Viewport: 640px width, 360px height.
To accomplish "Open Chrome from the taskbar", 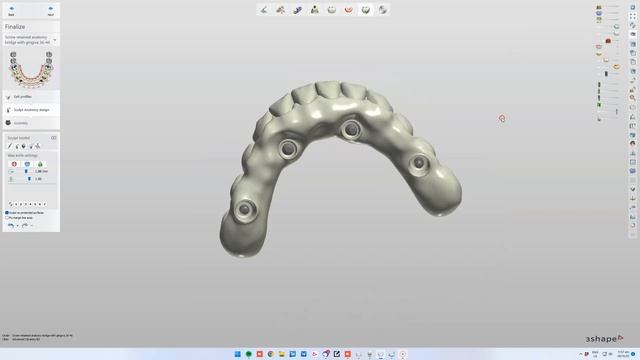I will pyautogui.click(x=271, y=354).
